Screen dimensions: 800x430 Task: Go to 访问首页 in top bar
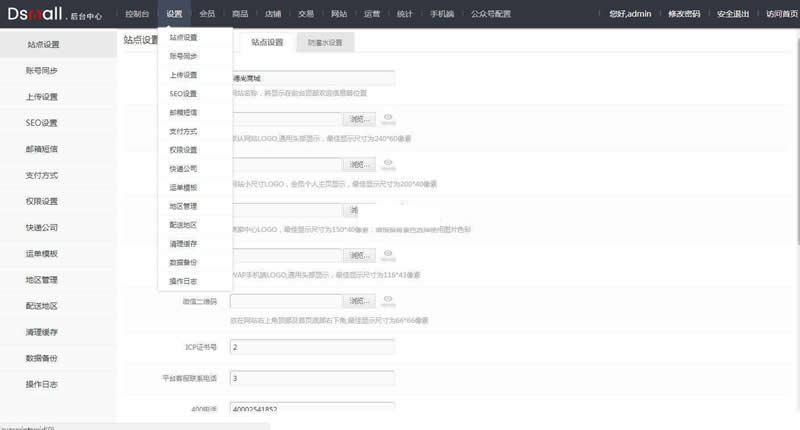(782, 14)
